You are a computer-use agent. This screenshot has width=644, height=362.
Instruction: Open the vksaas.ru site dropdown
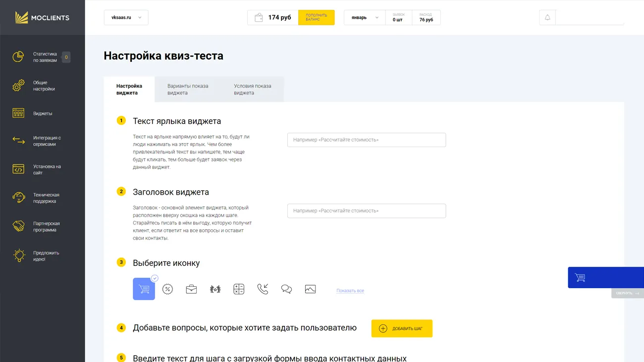tap(126, 18)
